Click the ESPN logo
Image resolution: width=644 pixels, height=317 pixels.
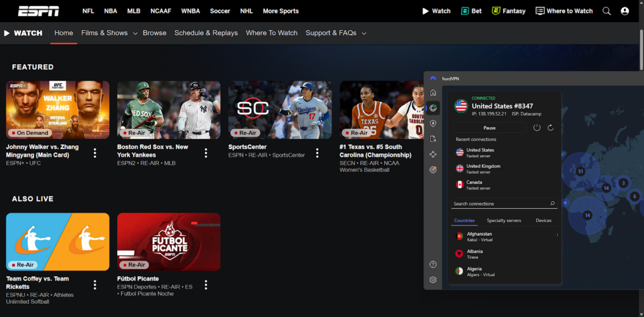tap(38, 11)
